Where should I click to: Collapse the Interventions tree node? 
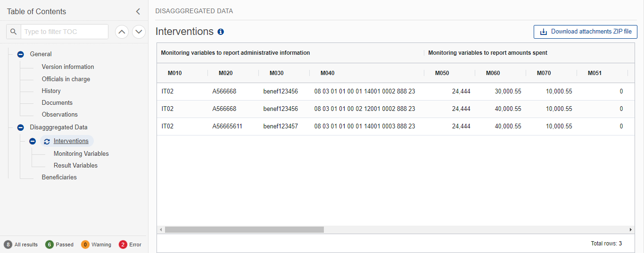33,141
